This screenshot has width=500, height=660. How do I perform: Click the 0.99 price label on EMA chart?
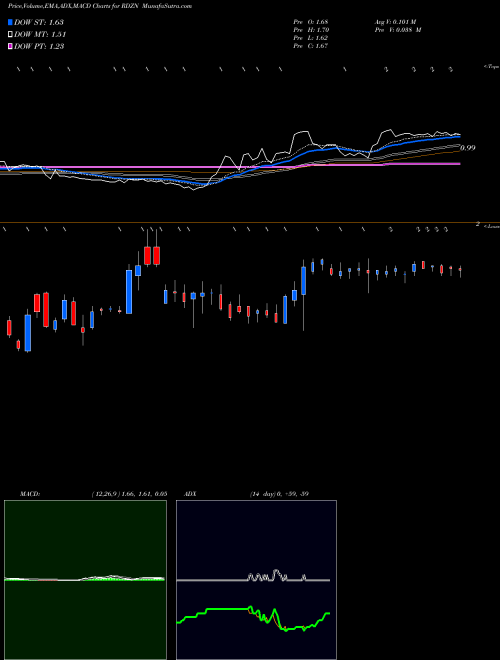click(468, 148)
